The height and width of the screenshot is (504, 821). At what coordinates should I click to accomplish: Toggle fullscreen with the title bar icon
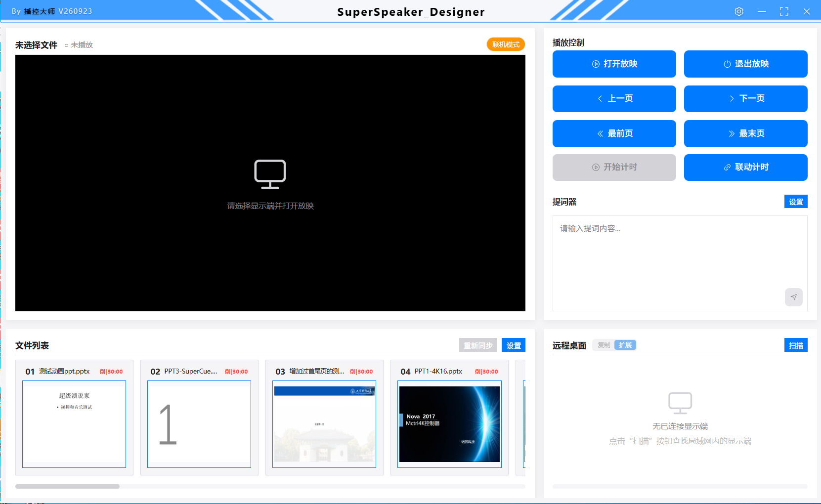click(784, 11)
